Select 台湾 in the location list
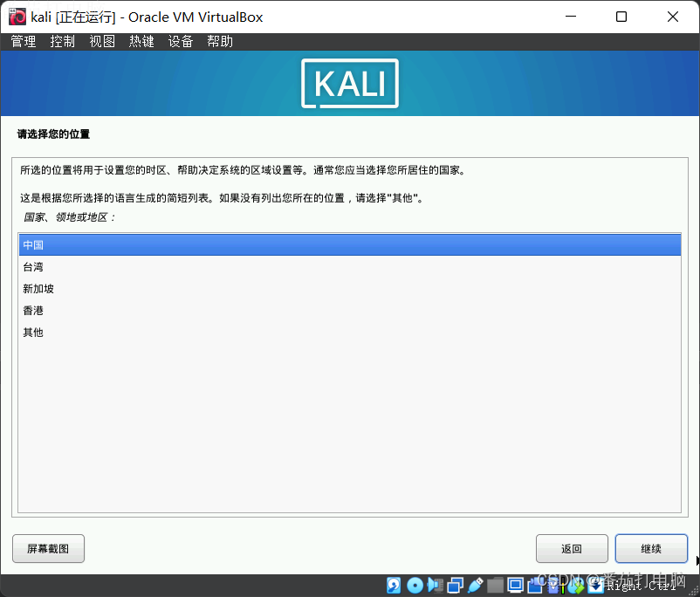 point(350,266)
